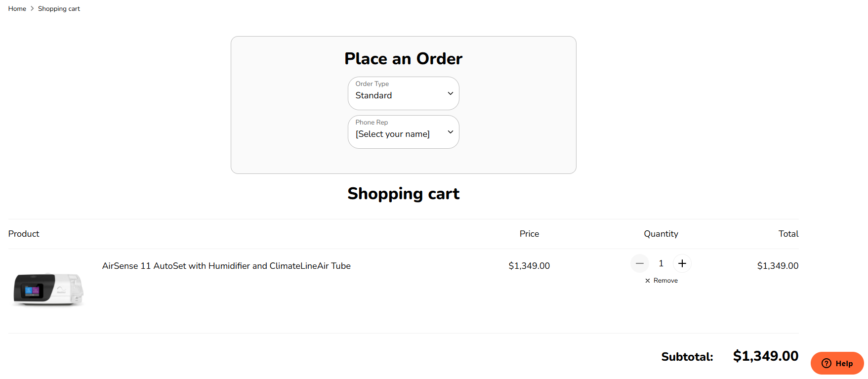Screen dimensions: 868x379
Task: Open the Order Type dropdown showing Standard
Action: tap(403, 93)
